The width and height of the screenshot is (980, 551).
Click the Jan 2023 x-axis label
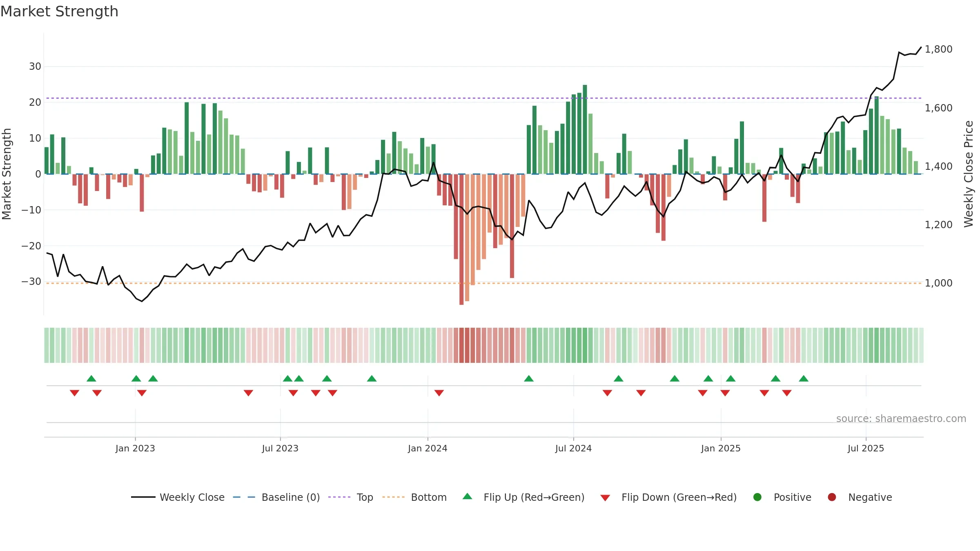click(135, 448)
